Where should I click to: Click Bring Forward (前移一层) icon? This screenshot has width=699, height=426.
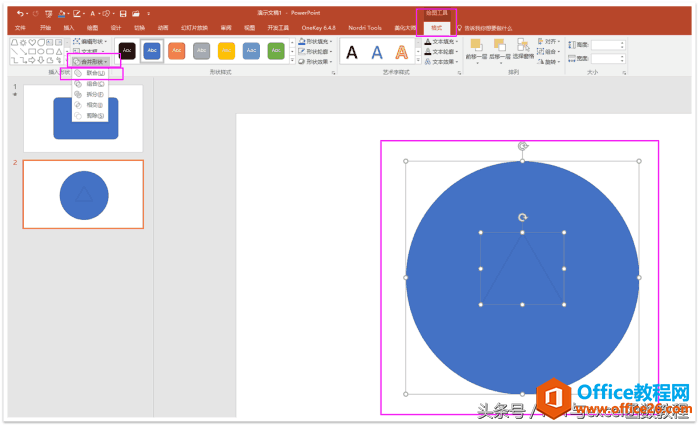(478, 51)
